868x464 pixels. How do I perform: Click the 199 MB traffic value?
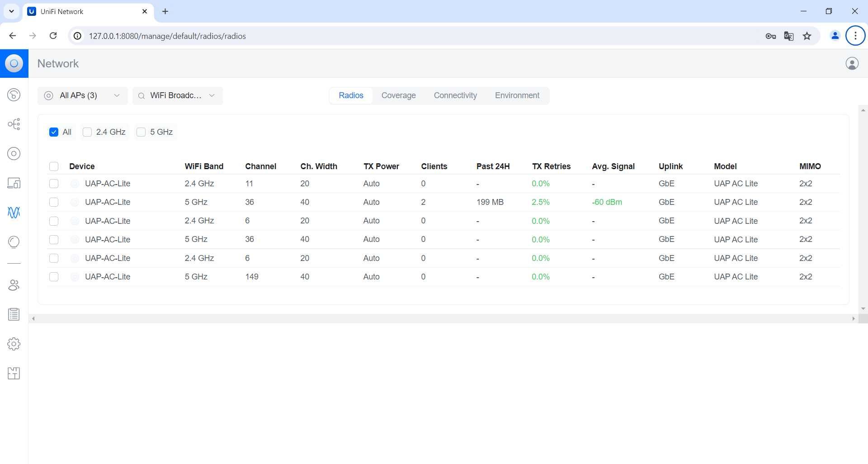(490, 202)
